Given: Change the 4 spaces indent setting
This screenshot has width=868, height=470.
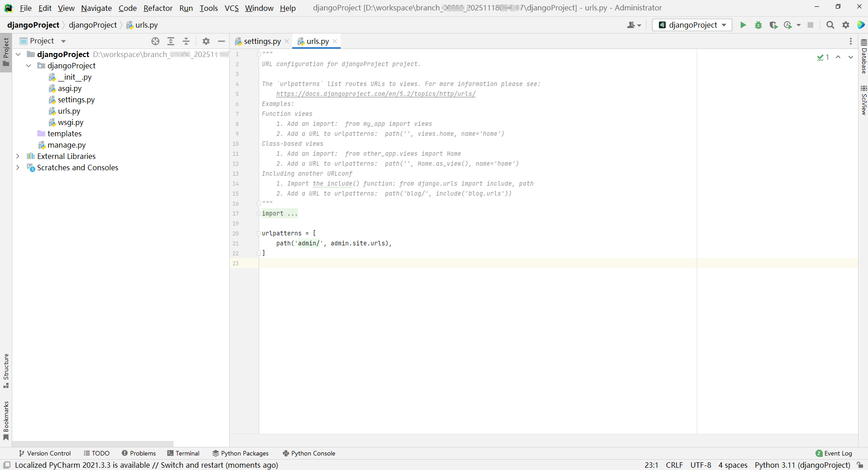Looking at the screenshot, I should [733, 465].
